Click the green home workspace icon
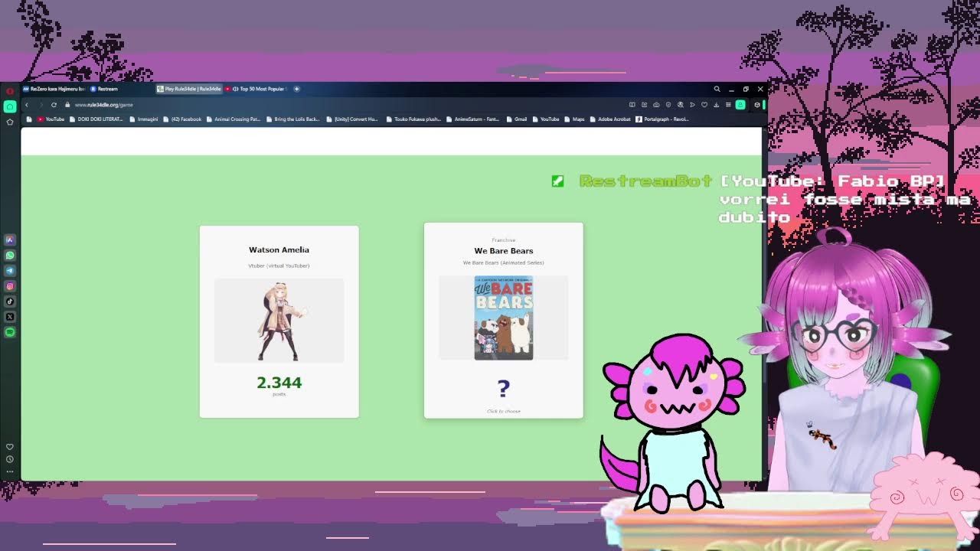The height and width of the screenshot is (551, 980). (10, 106)
